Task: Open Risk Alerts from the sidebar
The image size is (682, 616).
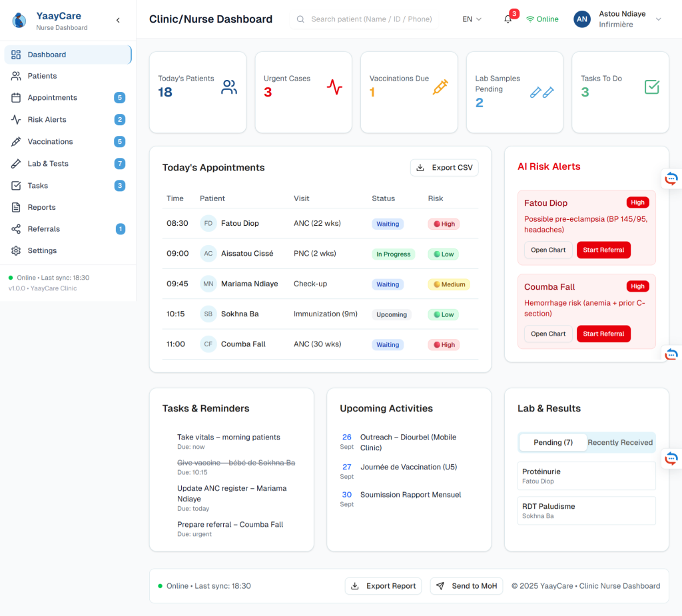Action: [47, 120]
